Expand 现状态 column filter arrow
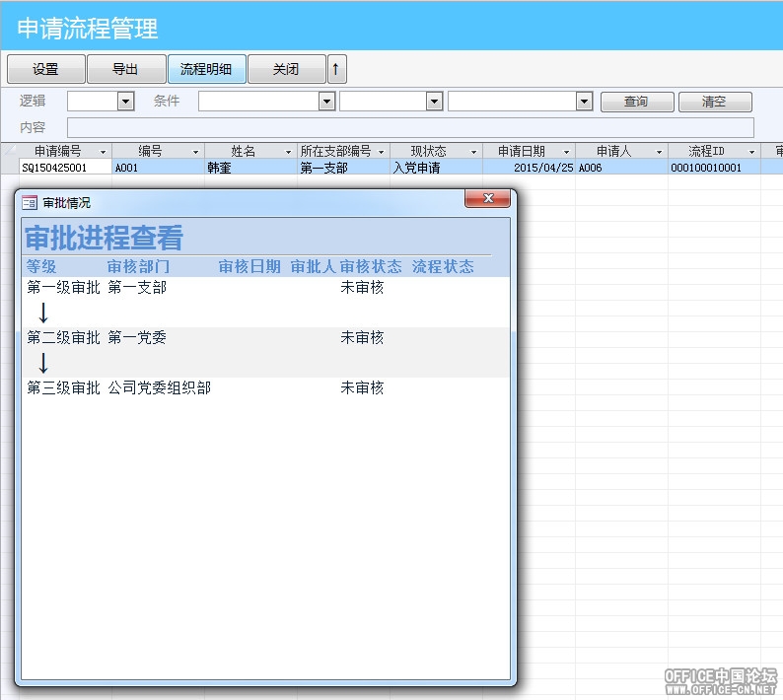783x700 pixels. coord(474,152)
